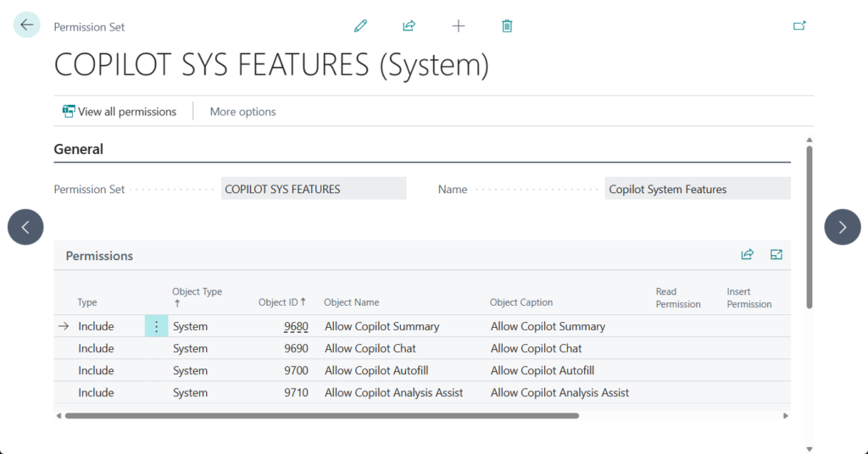868x454 pixels.
Task: Click the trash delete icon
Action: (507, 26)
